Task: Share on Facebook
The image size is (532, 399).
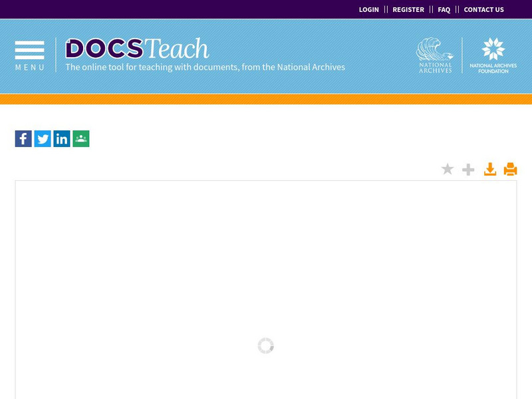Action: [x=23, y=139]
